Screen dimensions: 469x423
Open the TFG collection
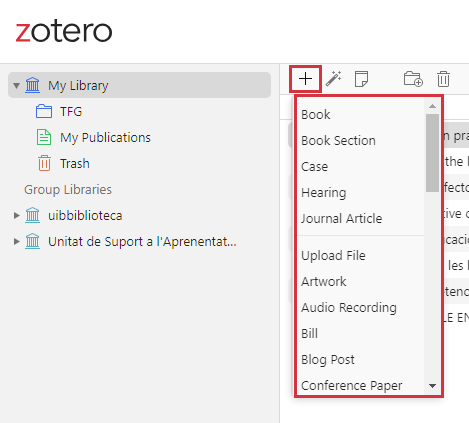click(x=71, y=111)
